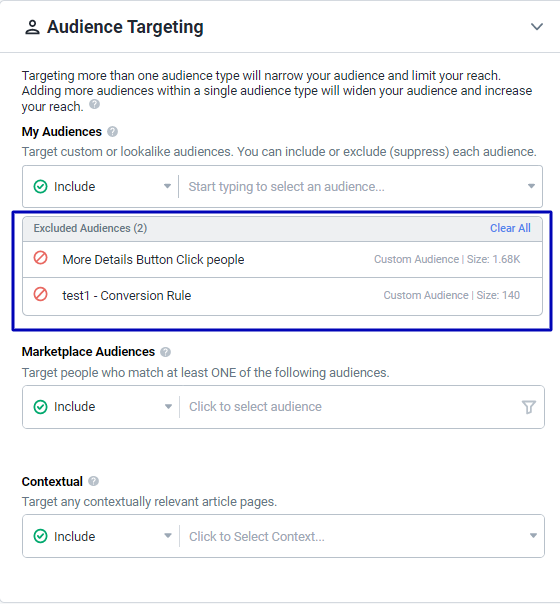Screen dimensions: 560x604
Task: Select the test1 - Conversion Rule row
Action: (x=282, y=296)
